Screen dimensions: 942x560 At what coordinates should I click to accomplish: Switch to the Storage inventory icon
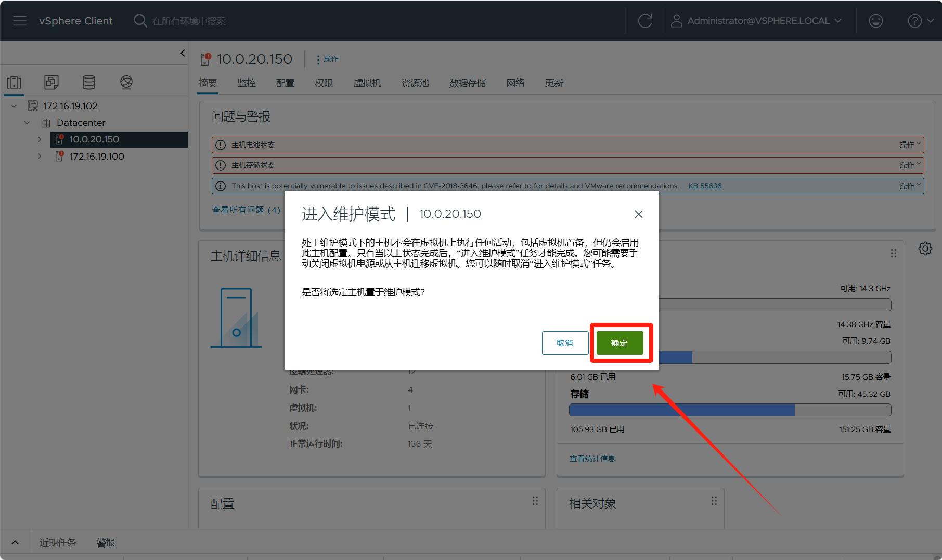pyautogui.click(x=89, y=82)
